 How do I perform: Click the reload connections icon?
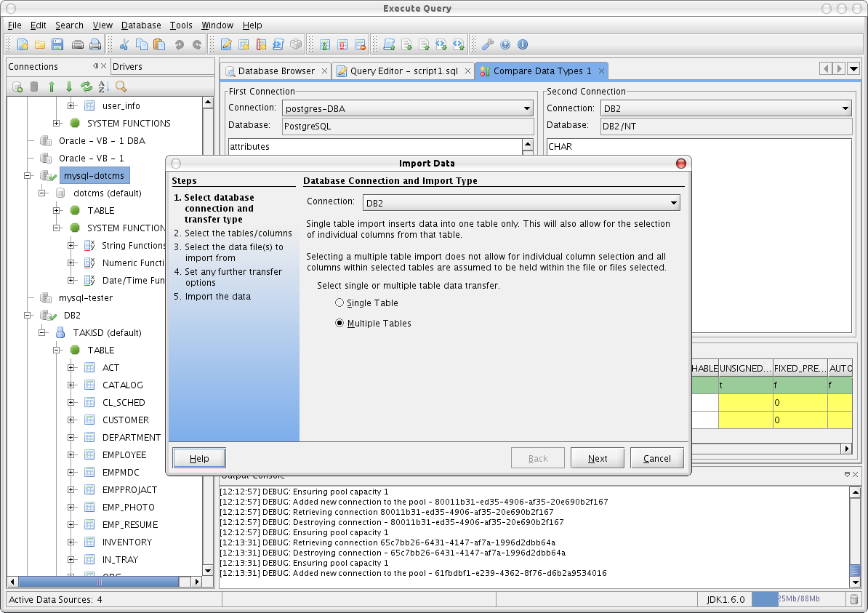coord(87,87)
